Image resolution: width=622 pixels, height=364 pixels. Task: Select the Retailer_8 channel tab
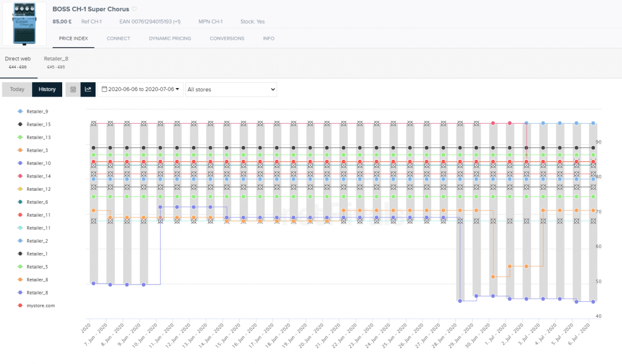coord(56,63)
